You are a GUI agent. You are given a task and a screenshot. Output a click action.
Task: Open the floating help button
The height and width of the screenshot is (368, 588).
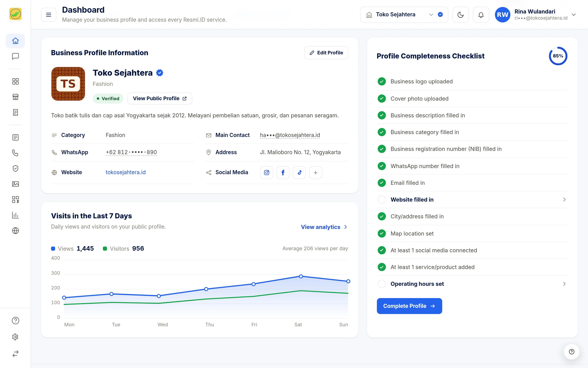point(571,352)
